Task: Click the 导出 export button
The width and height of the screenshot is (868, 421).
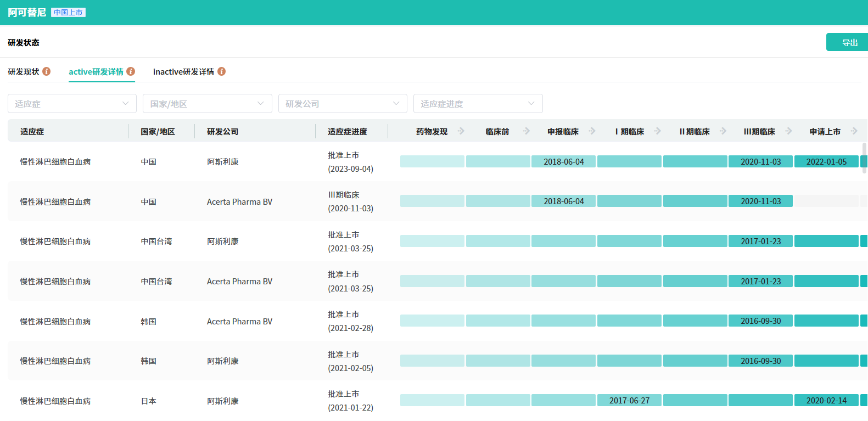Action: click(x=849, y=42)
